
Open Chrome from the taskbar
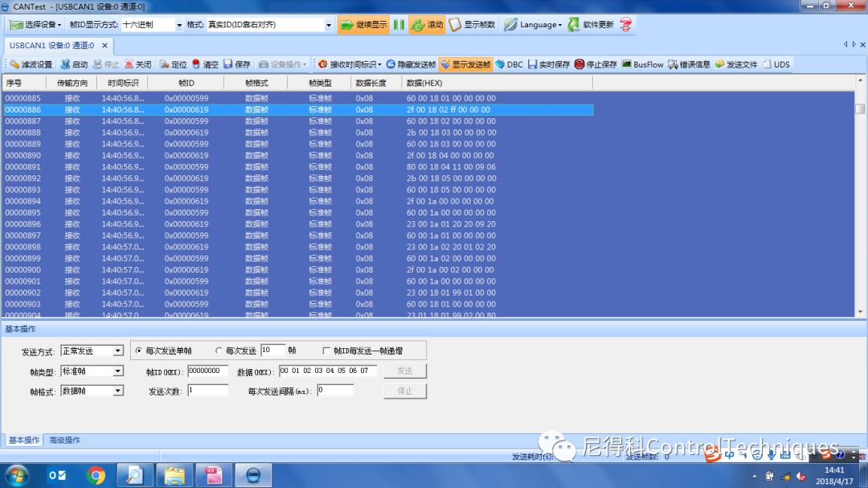coord(96,476)
